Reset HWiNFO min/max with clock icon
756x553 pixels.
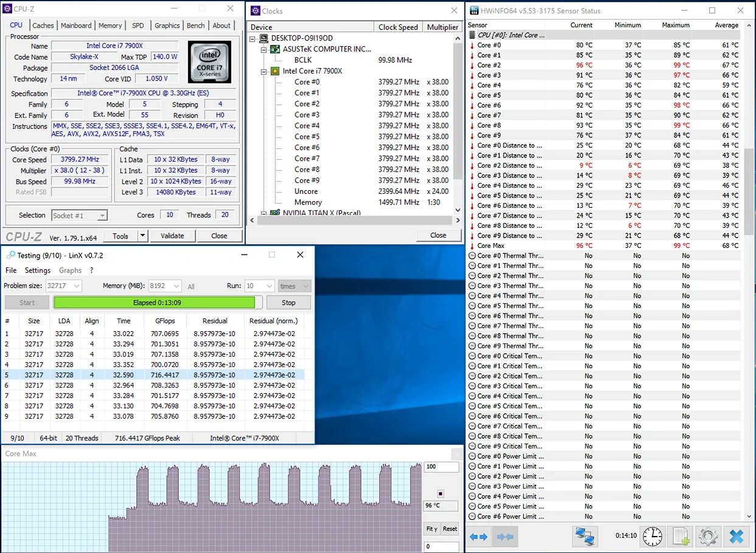pyautogui.click(x=653, y=536)
